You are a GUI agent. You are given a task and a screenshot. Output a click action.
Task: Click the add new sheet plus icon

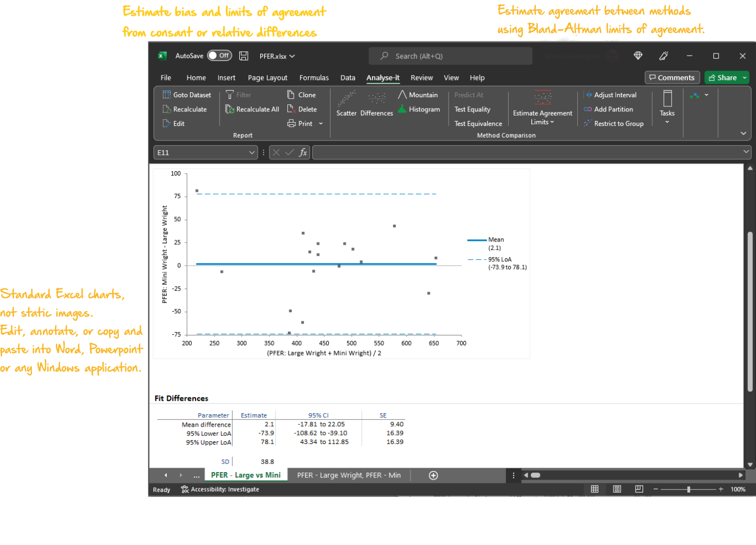pos(433,475)
